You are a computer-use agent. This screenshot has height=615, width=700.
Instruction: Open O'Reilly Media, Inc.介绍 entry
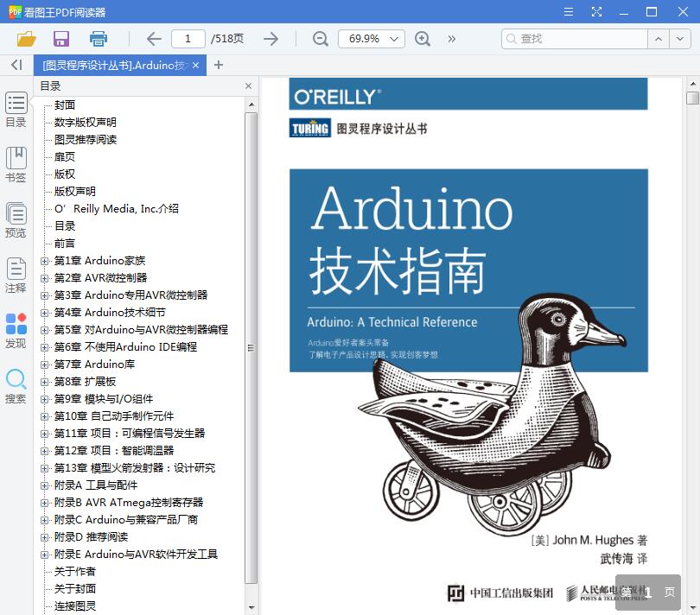pos(117,209)
